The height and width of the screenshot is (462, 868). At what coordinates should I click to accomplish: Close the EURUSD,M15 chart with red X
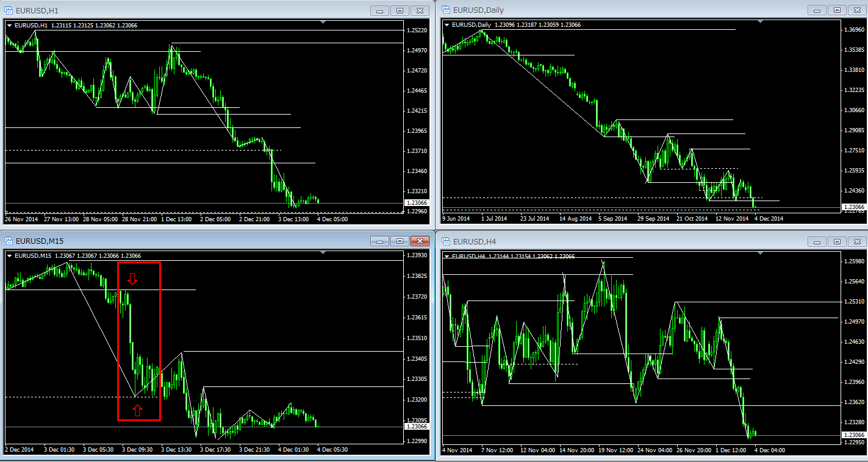click(420, 241)
